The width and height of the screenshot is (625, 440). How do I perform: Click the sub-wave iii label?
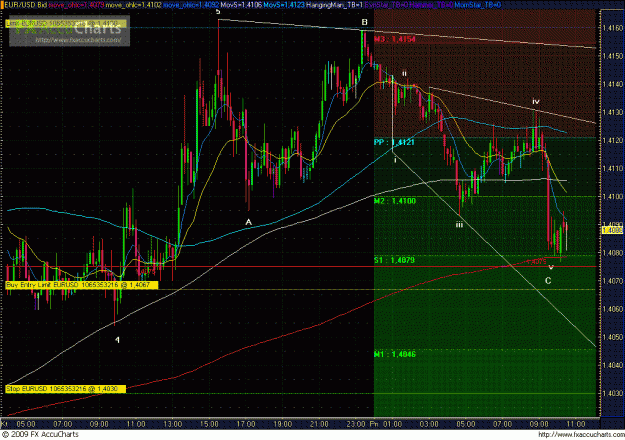[x=459, y=225]
